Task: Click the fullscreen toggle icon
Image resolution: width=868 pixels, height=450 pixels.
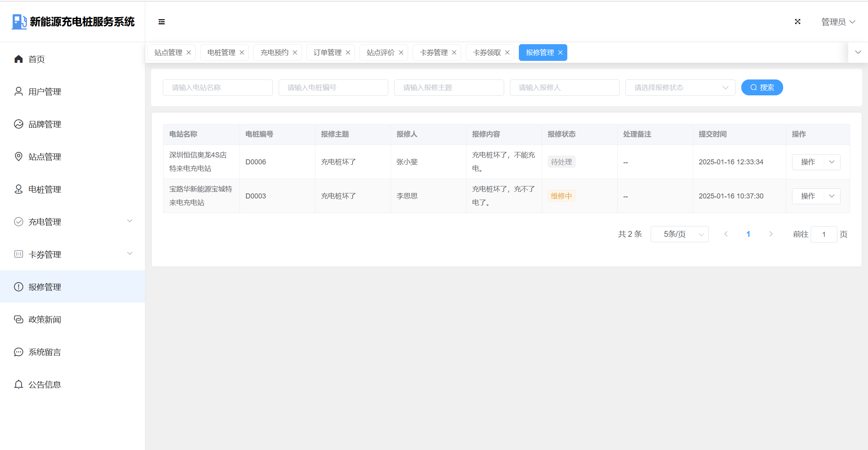Action: tap(797, 22)
